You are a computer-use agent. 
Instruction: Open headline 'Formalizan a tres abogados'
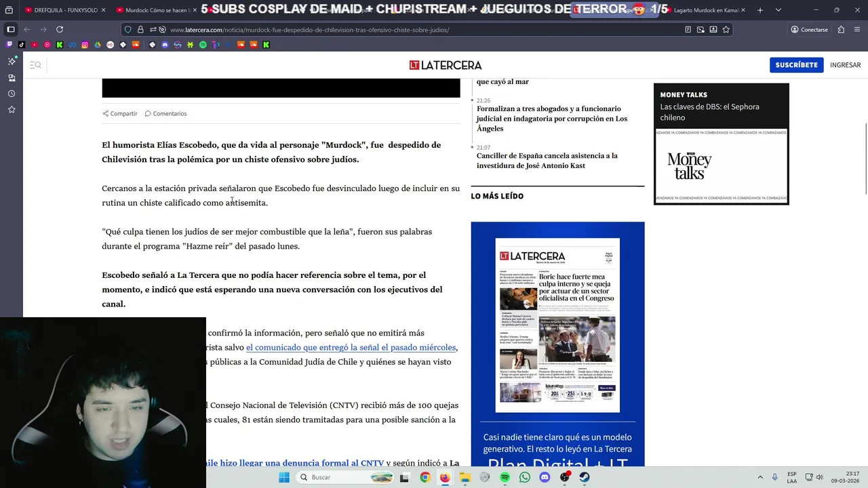pyautogui.click(x=551, y=119)
